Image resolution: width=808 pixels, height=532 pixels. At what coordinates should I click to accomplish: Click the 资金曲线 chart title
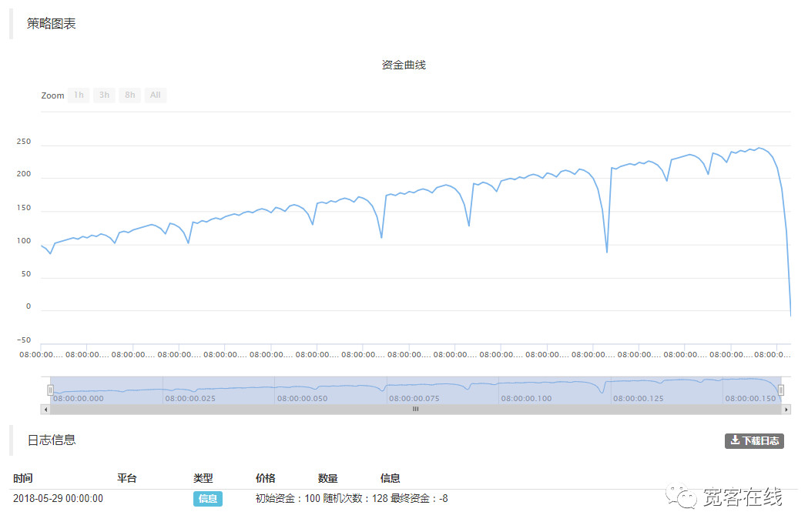404,65
